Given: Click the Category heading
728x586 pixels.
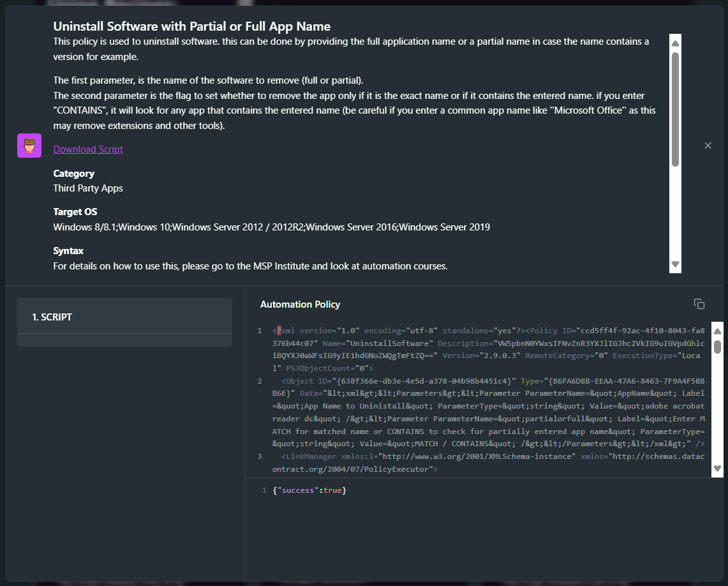Looking at the screenshot, I should (73, 173).
